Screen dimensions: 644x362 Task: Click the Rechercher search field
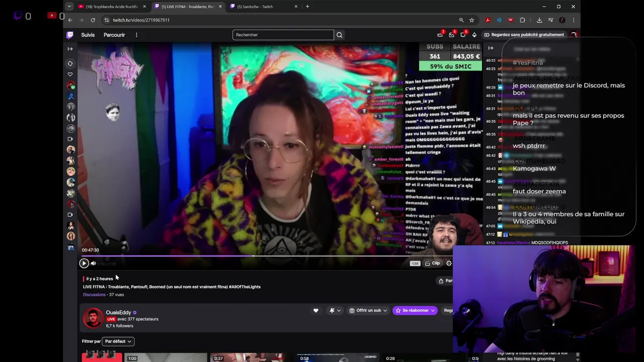pyautogui.click(x=283, y=35)
